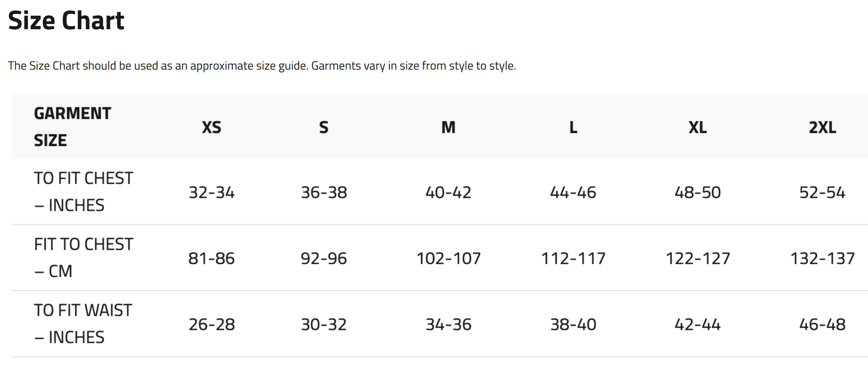Click the 112-117 chest centimeter cell
The width and height of the screenshot is (868, 369).
pos(573,258)
